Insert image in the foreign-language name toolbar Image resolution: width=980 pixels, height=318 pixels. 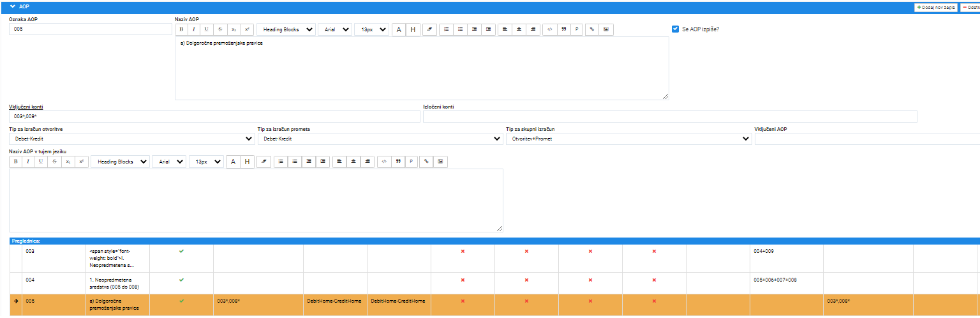tap(440, 162)
